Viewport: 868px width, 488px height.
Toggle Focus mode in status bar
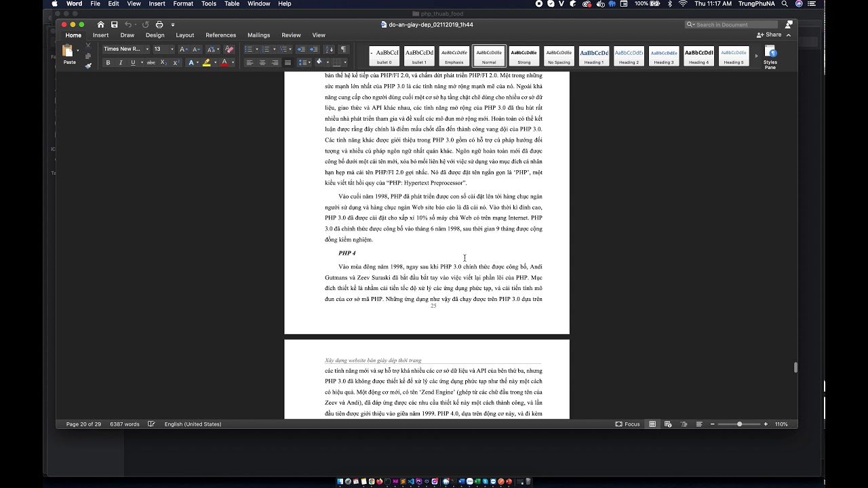(627, 424)
